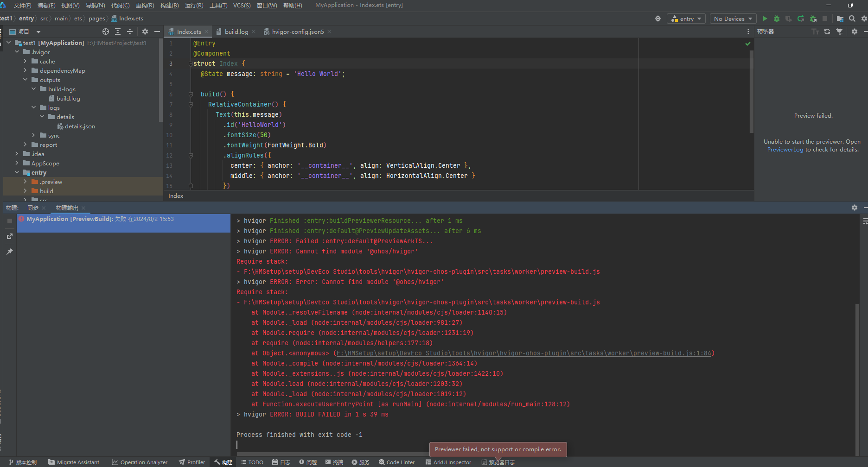Image resolution: width=868 pixels, height=467 pixels.
Task: Pin the build output tab
Action: click(x=9, y=251)
